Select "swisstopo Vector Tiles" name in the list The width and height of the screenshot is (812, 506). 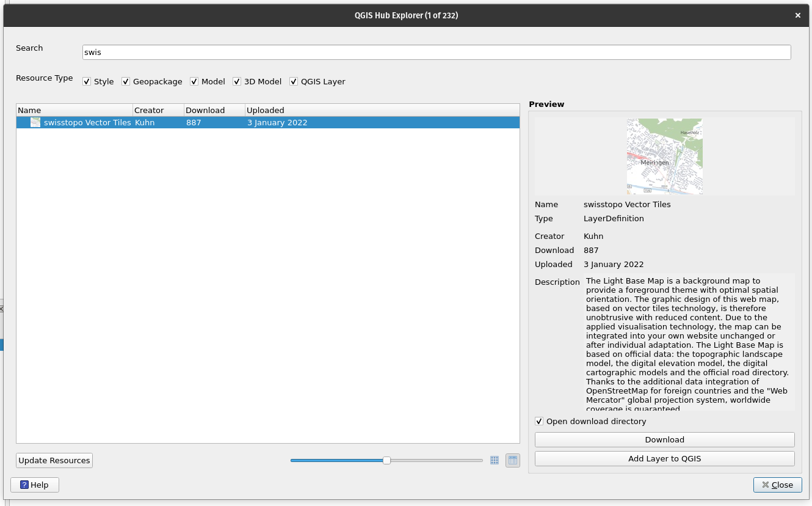pyautogui.click(x=87, y=122)
